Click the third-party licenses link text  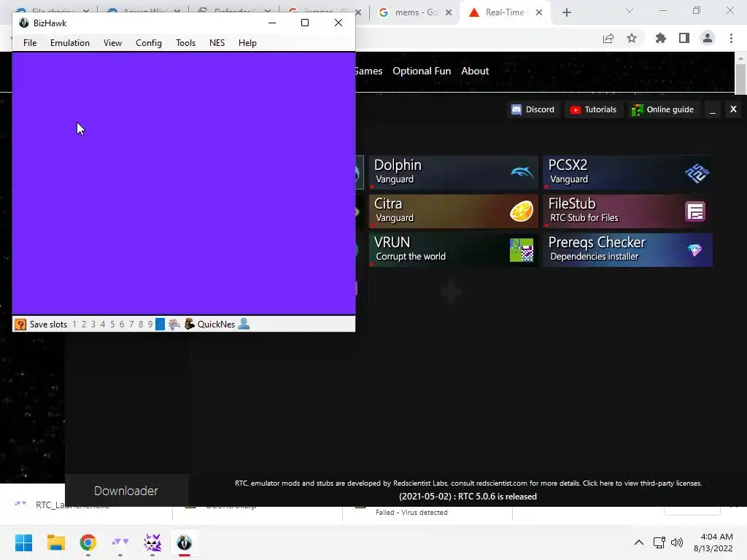pyautogui.click(x=642, y=483)
